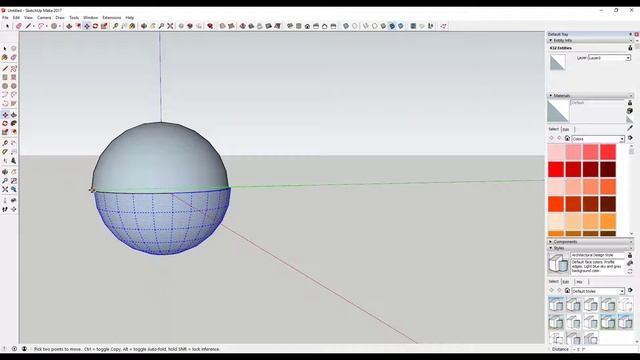This screenshot has width=640, height=360.
Task: Open Details arrow beside Default Styles dropdown
Action: [x=630, y=291]
